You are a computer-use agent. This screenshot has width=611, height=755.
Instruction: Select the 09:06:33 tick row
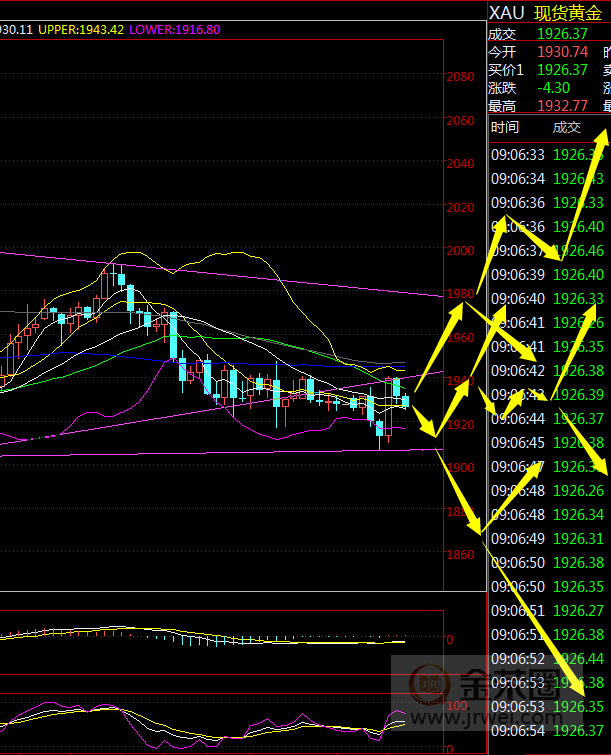tap(545, 155)
